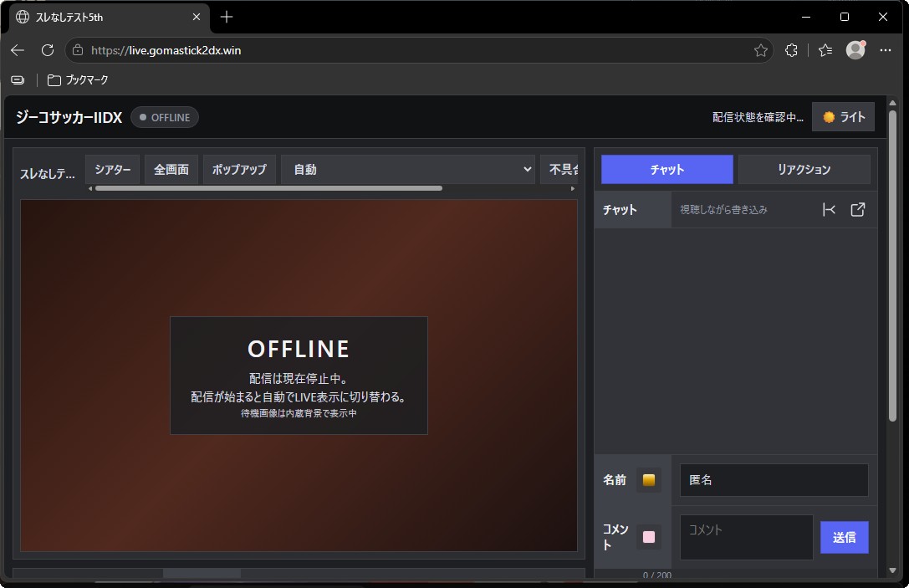The height and width of the screenshot is (588, 909).
Task: Click the toolbar scroll right arrow
Action: coord(573,188)
